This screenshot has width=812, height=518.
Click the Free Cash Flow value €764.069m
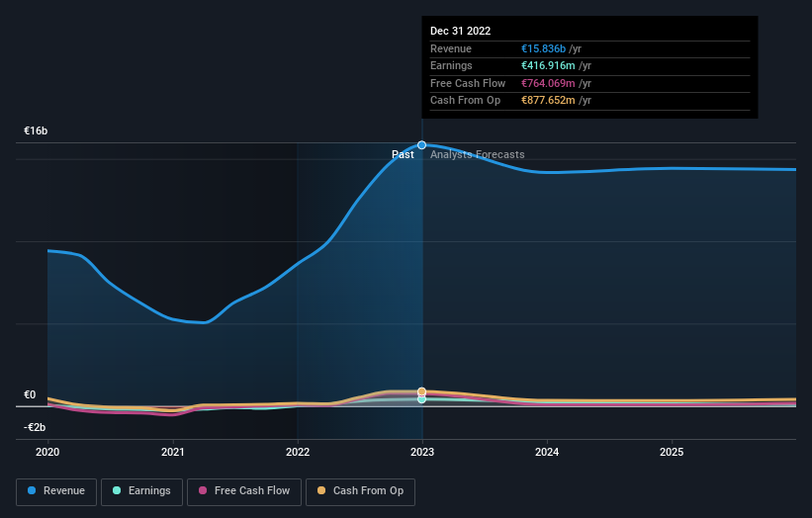[548, 83]
